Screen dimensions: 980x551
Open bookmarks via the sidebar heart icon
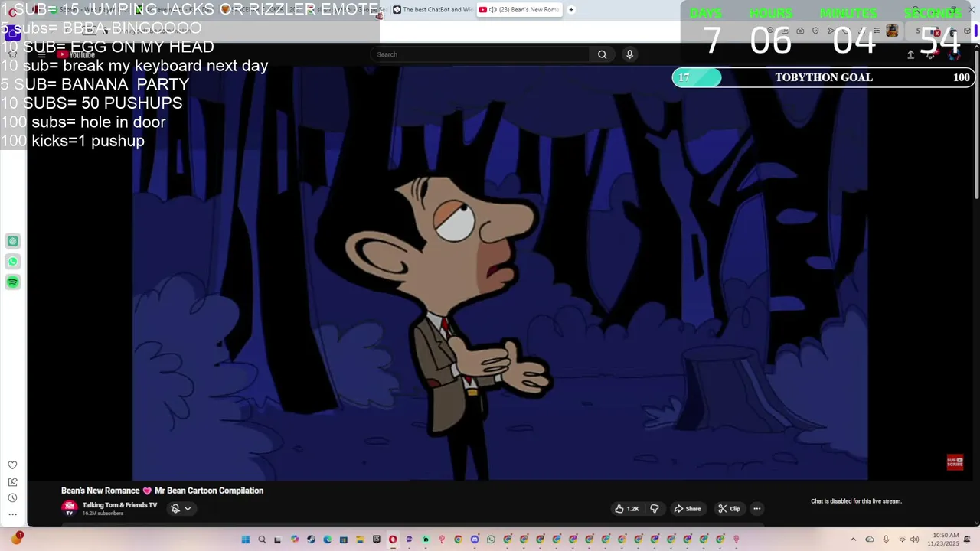12,465
